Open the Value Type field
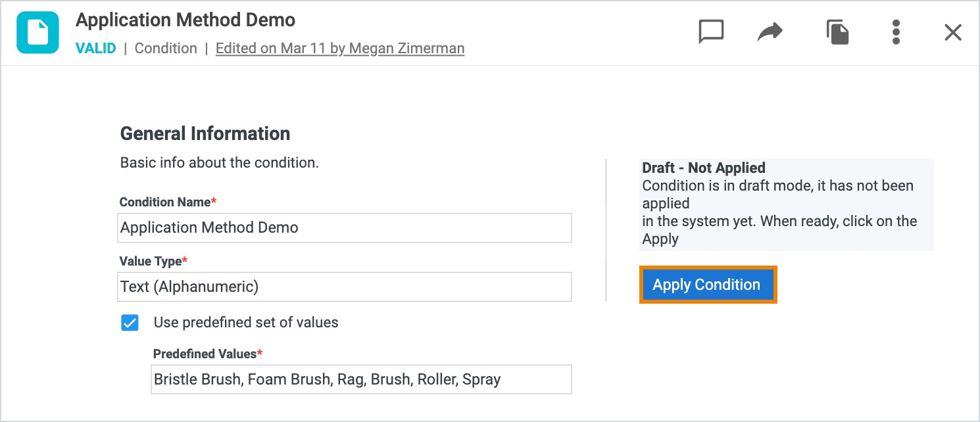Viewport: 980px width, 422px height. pyautogui.click(x=345, y=287)
